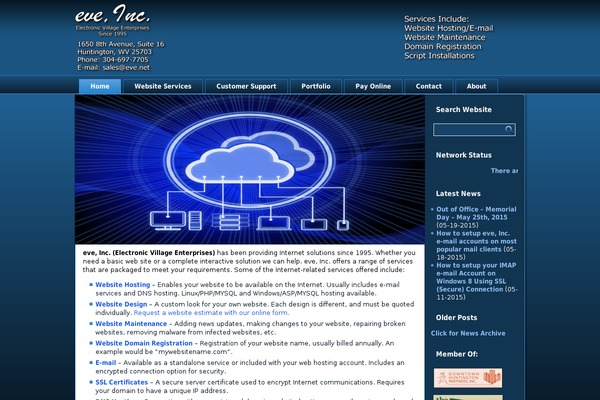This screenshot has height=400, width=600.
Task: Click the Latest News heading
Action: pyautogui.click(x=458, y=194)
